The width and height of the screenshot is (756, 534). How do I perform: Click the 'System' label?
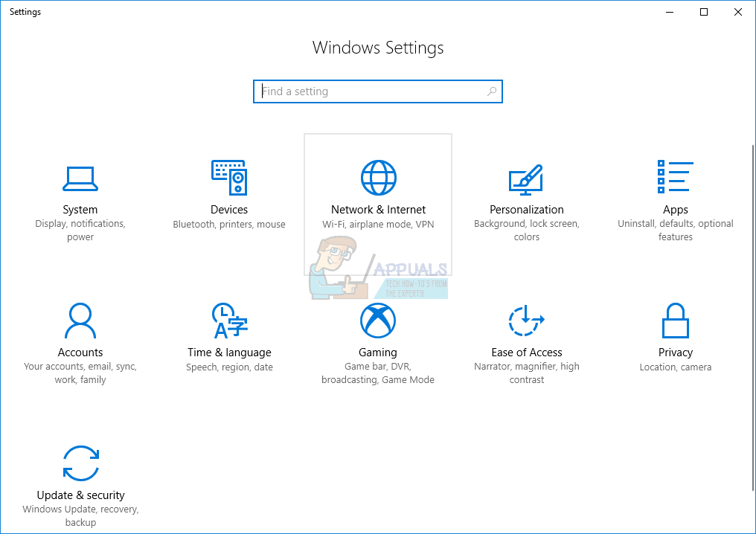(80, 210)
